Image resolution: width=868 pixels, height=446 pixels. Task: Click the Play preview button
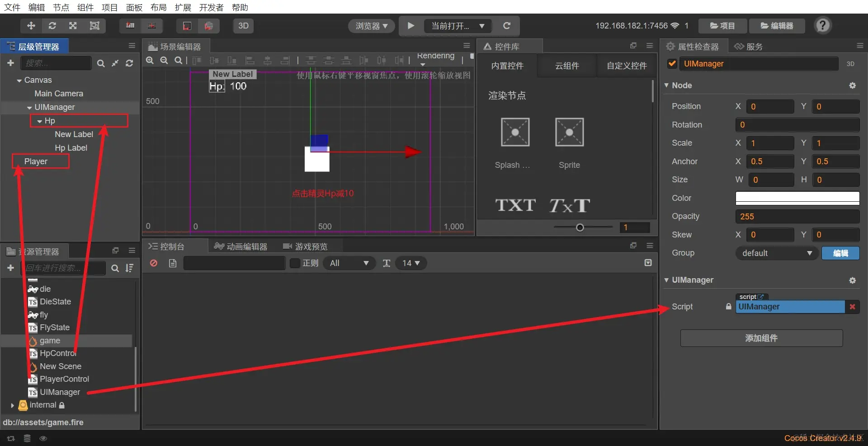[410, 26]
